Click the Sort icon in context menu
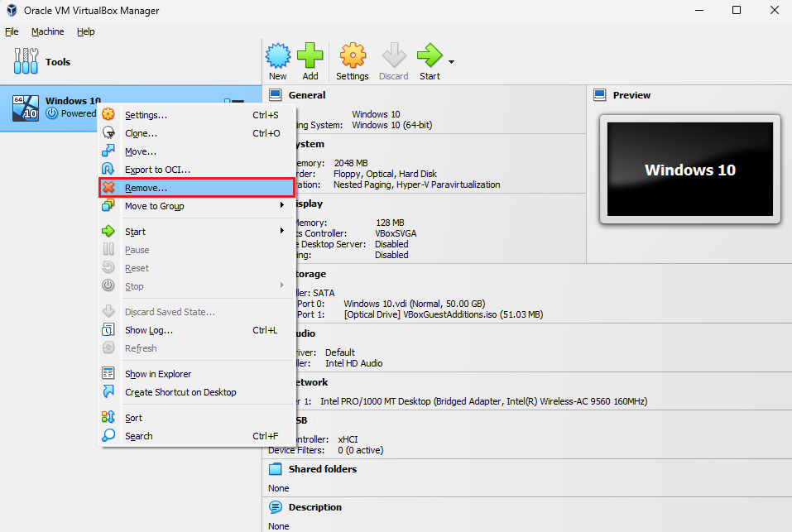792x532 pixels. tap(108, 417)
